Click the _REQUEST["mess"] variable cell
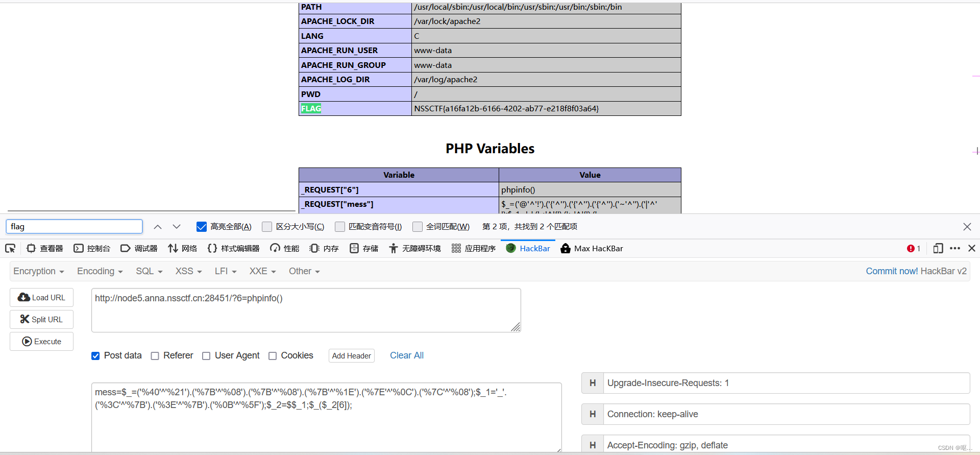Screen dimensions: 980x455 click(399, 204)
